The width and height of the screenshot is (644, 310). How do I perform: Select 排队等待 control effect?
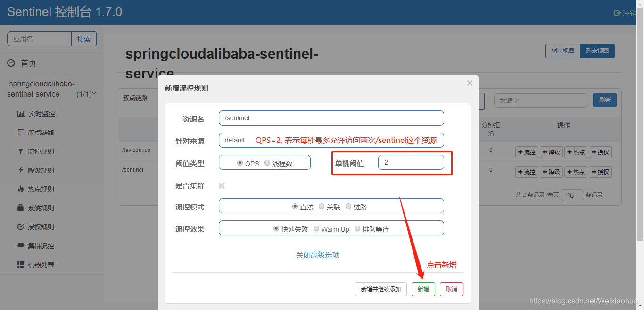coord(357,228)
